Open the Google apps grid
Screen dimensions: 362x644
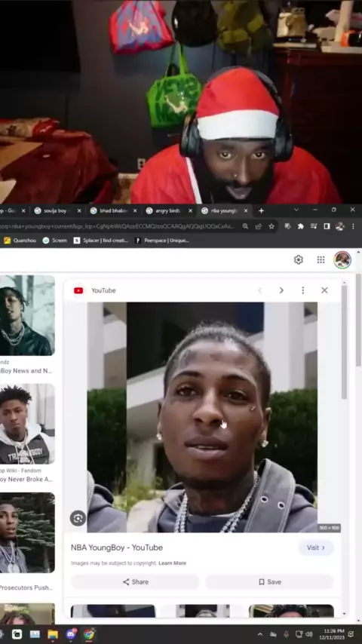[321, 259]
